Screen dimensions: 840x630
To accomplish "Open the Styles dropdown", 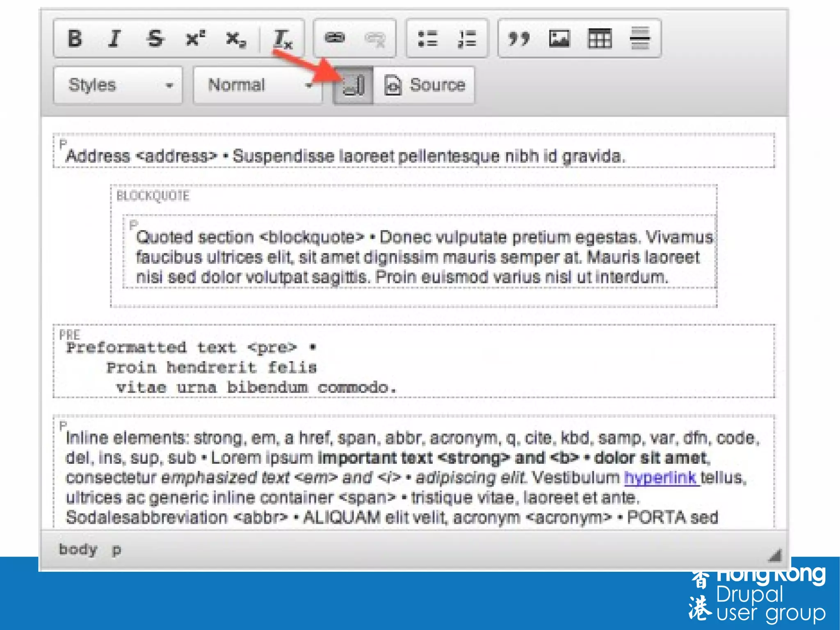I will 118,85.
